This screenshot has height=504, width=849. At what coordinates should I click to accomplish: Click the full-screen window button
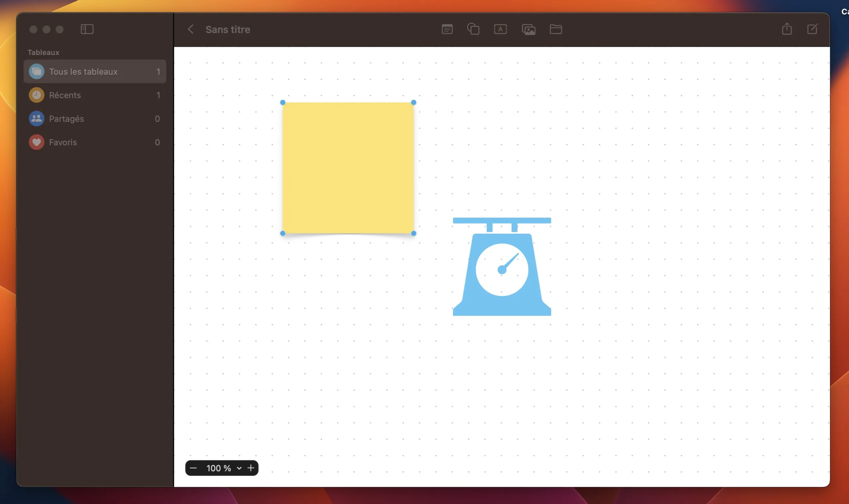coord(59,29)
